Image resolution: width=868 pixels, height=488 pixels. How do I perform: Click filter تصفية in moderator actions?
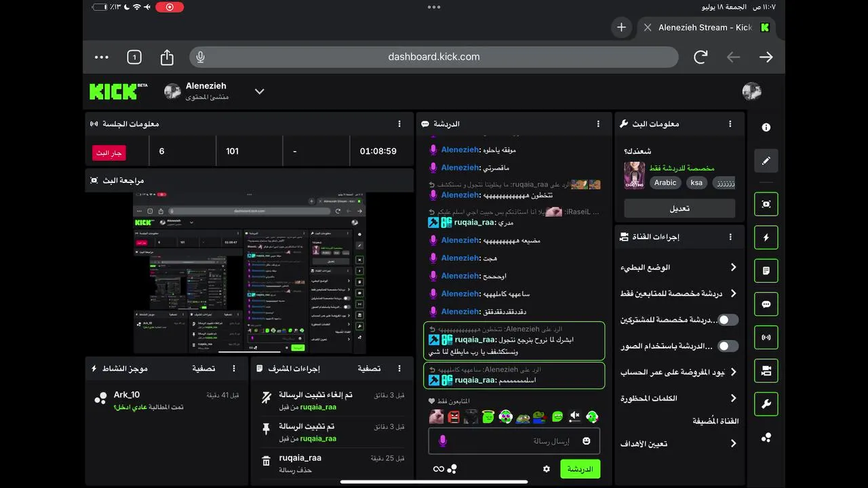[x=369, y=368]
